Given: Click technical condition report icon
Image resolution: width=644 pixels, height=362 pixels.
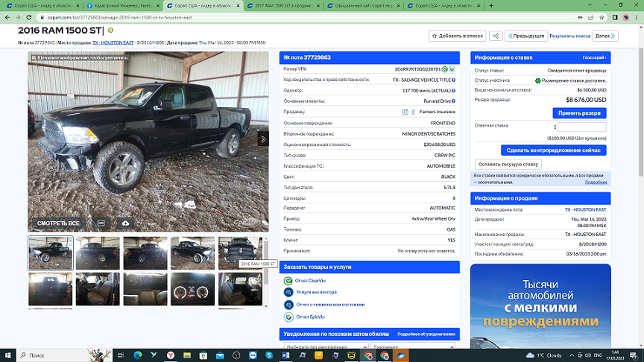Looking at the screenshot, I should (x=288, y=305).
